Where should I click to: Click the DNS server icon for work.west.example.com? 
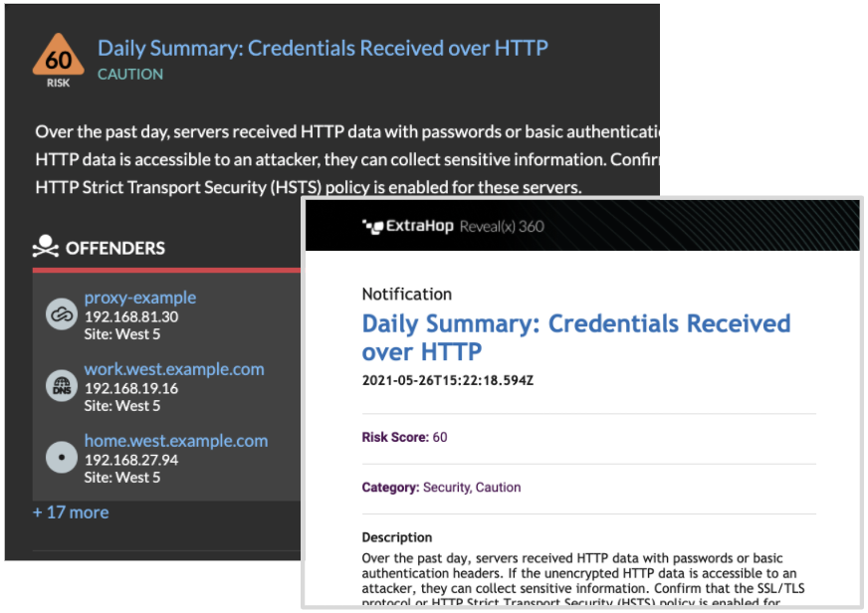62,386
